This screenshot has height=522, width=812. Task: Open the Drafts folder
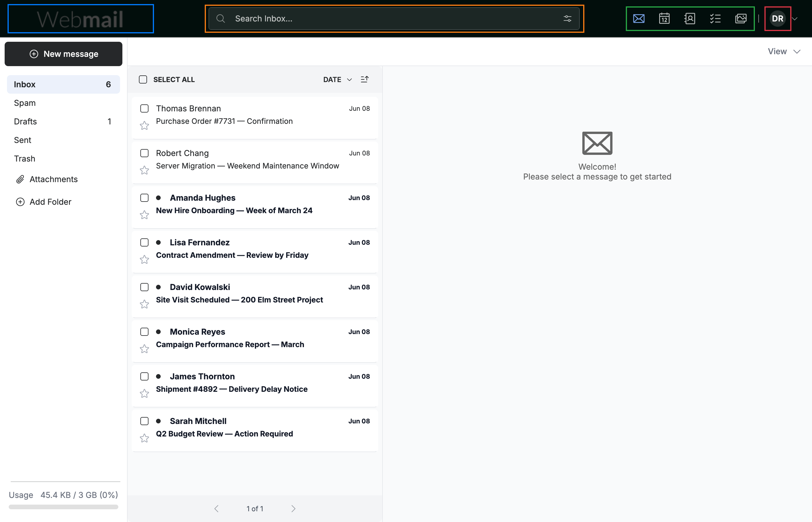coord(64,121)
